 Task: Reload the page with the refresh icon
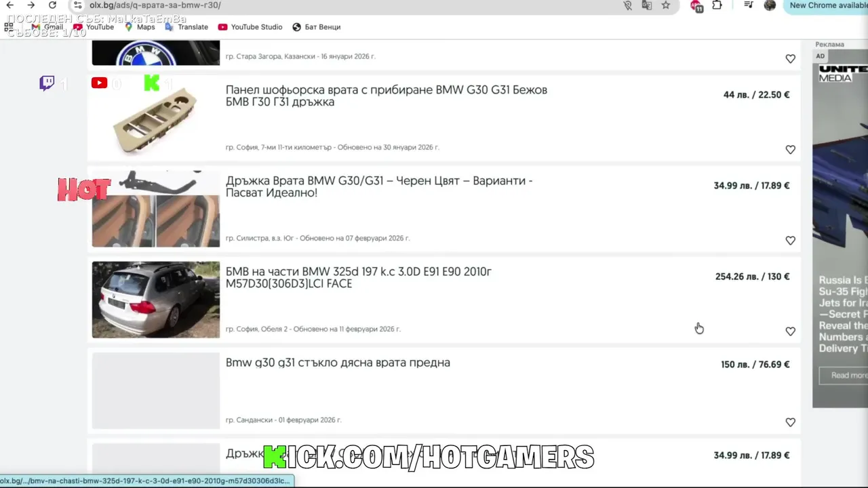pos(52,5)
